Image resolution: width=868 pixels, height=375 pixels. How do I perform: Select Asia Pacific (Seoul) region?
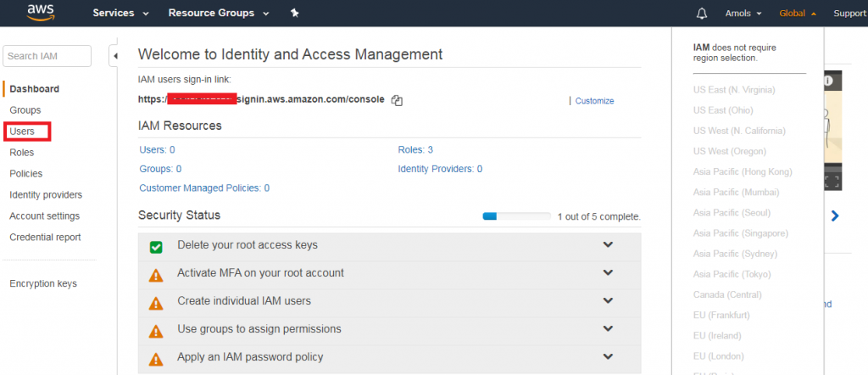(732, 213)
